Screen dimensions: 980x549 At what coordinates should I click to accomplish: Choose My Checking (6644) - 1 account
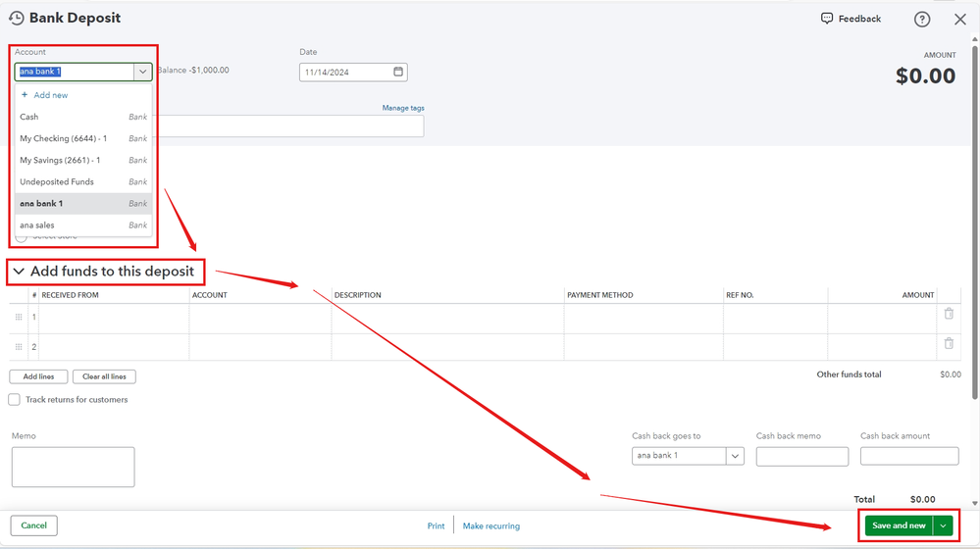click(83, 138)
